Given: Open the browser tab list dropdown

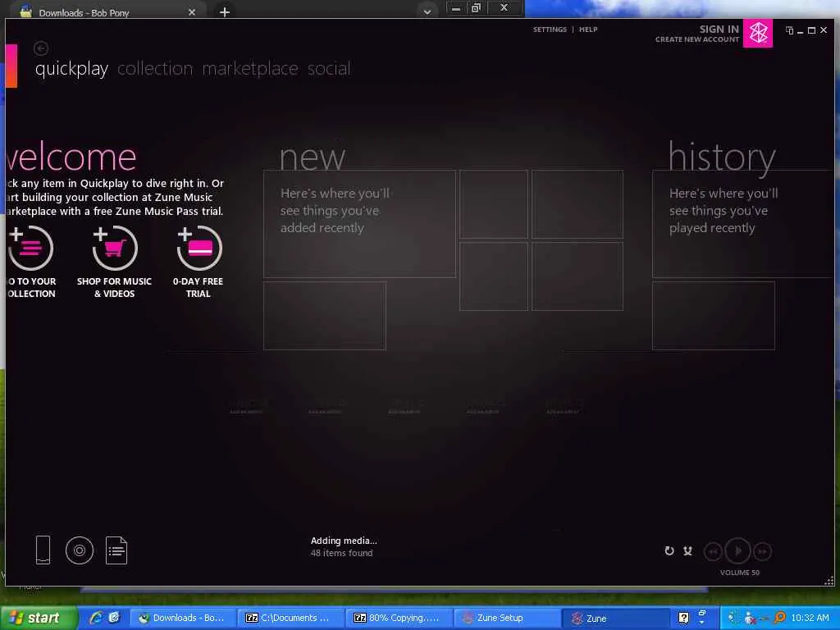Looking at the screenshot, I should coord(427,11).
